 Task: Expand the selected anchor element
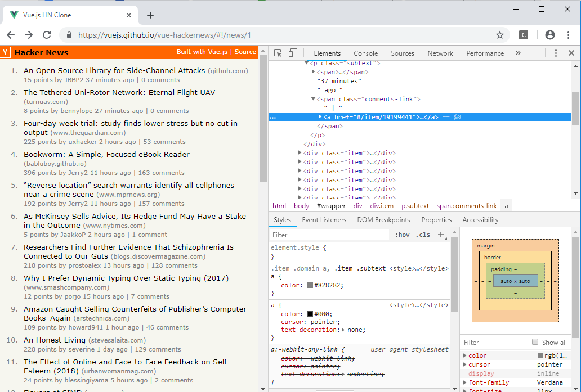[320, 117]
